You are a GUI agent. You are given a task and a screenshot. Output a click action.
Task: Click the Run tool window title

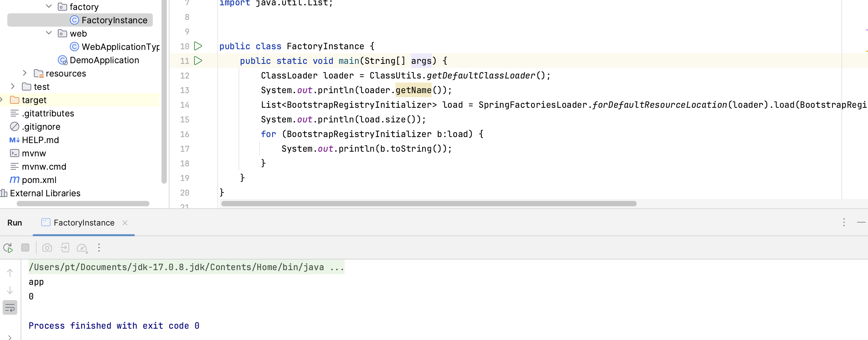click(x=15, y=223)
